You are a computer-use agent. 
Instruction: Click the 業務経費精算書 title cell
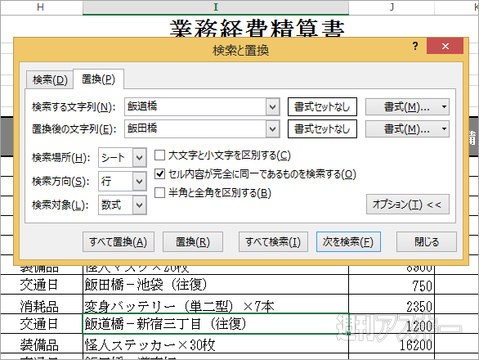point(257,28)
